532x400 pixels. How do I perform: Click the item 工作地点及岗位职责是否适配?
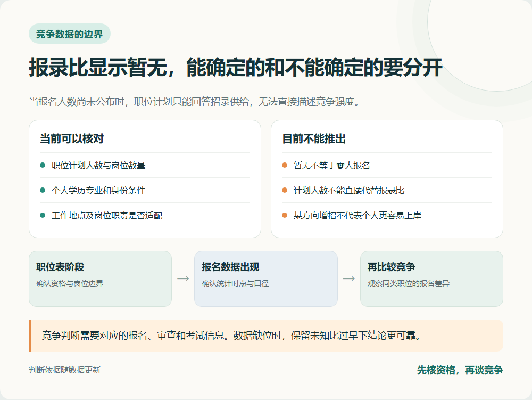point(107,215)
